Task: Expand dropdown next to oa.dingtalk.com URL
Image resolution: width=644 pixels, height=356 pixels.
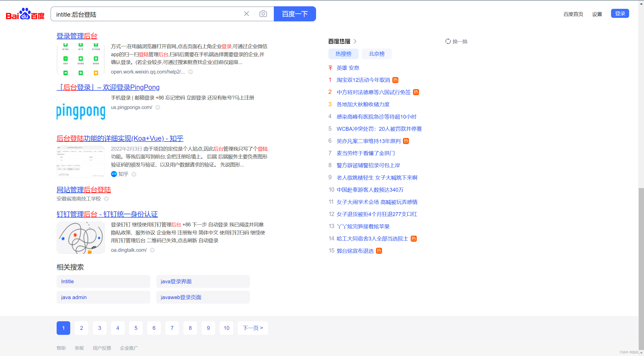Action: [x=152, y=250]
